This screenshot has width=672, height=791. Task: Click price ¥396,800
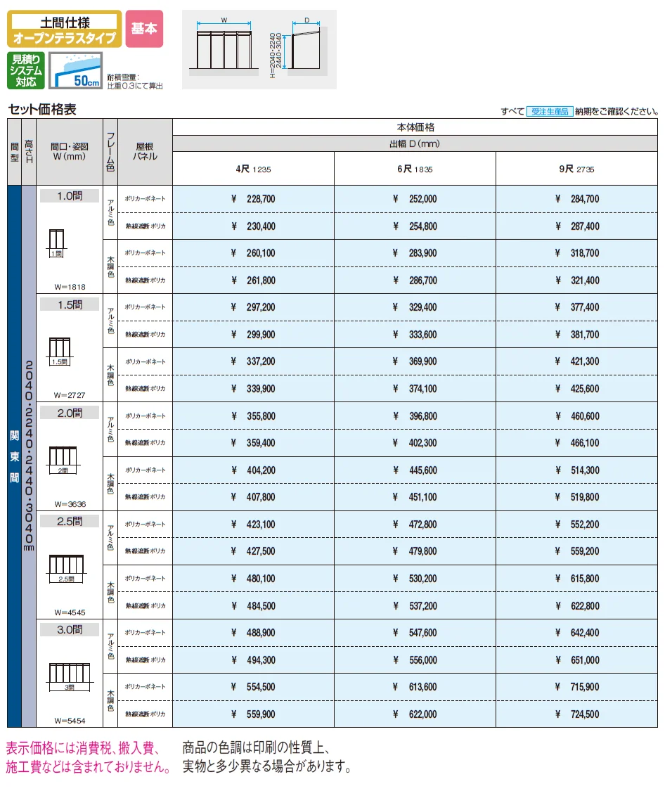tap(415, 416)
